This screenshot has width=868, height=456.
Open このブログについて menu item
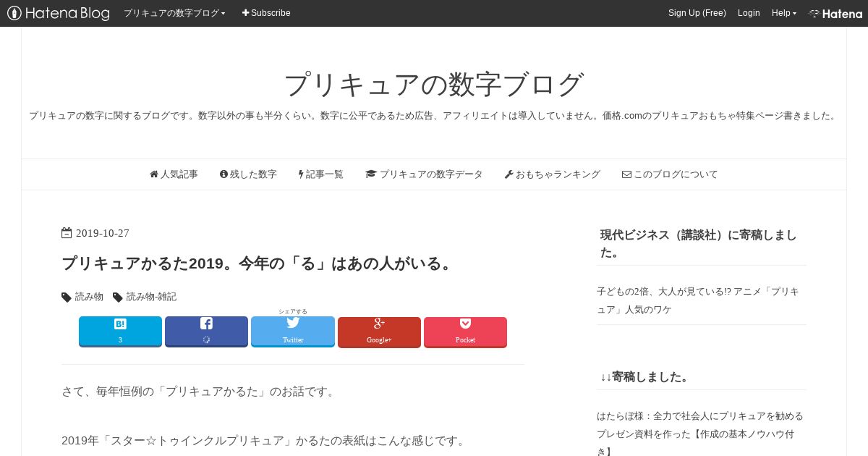pos(670,174)
